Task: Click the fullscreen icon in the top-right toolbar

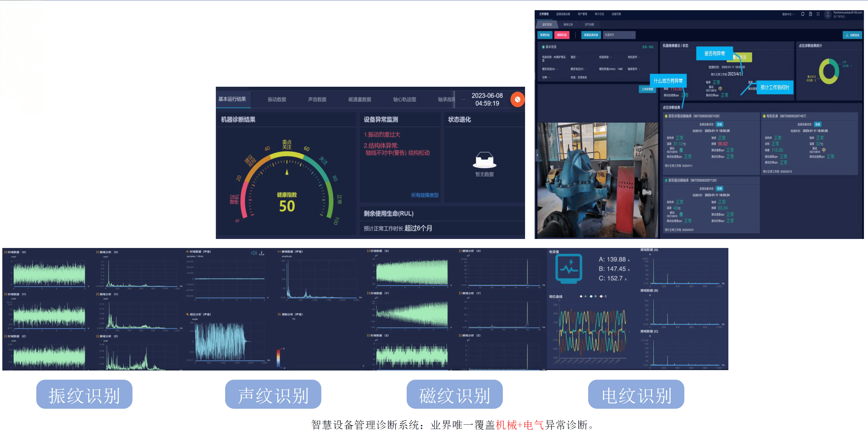Action: click(x=818, y=14)
